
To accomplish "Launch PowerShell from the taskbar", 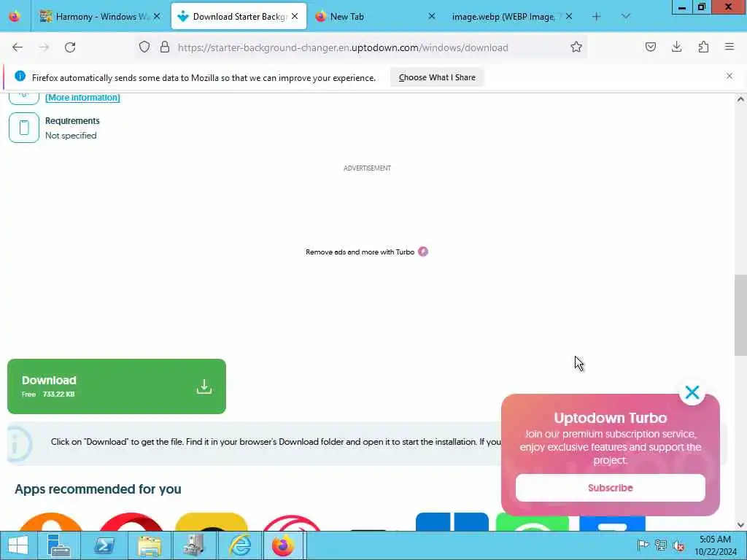I will click(x=104, y=545).
